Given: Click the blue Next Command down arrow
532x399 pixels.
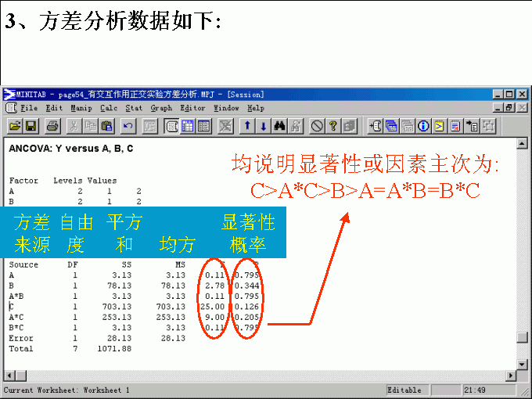Looking at the screenshot, I should click(x=263, y=125).
